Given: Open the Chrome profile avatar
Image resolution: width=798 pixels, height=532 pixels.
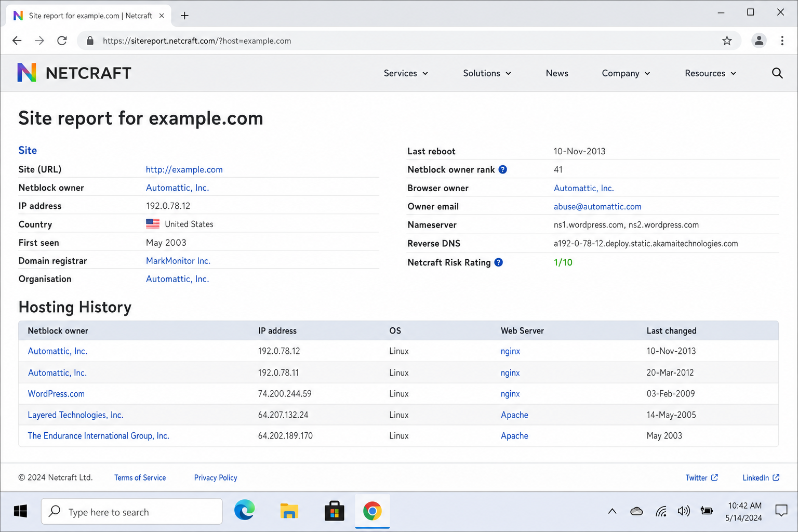Looking at the screenshot, I should click(x=759, y=41).
